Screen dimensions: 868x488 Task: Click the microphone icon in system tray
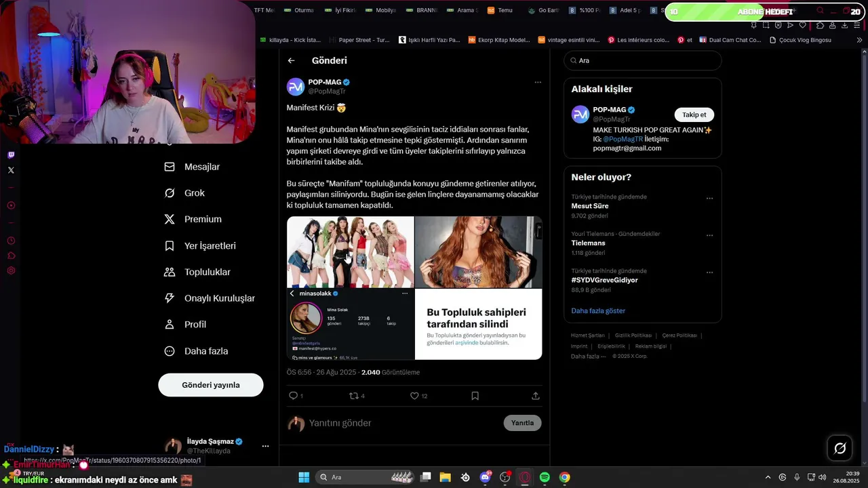[x=797, y=477]
